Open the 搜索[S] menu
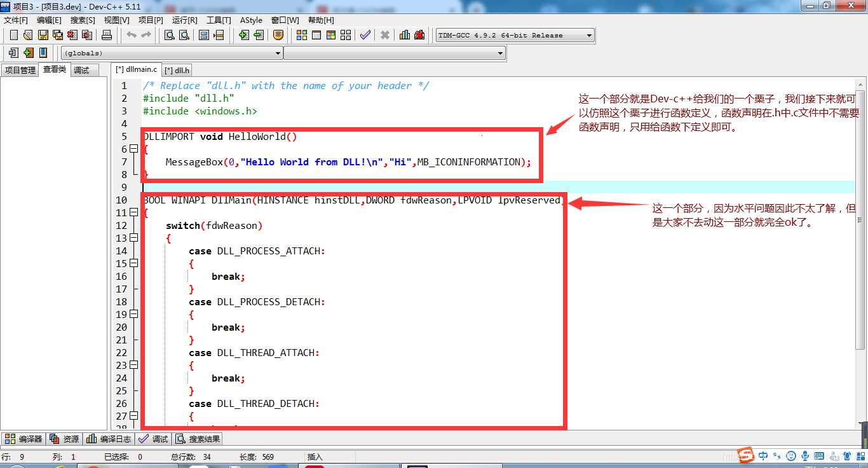868x468 pixels. 83,20
